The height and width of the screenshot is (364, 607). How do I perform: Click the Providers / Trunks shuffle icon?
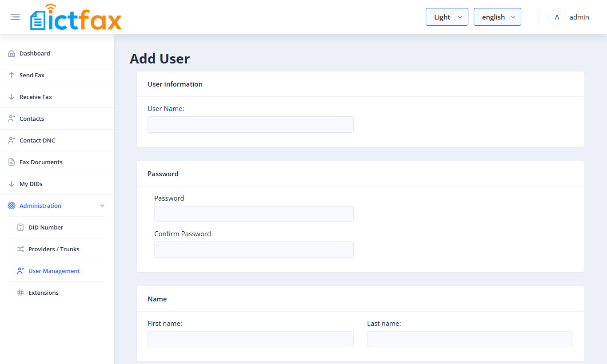tap(20, 249)
